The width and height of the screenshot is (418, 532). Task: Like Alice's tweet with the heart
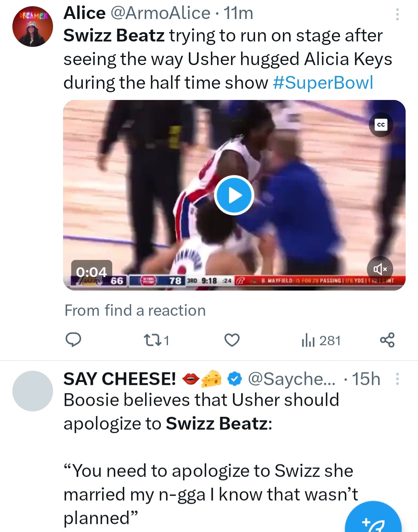232,340
